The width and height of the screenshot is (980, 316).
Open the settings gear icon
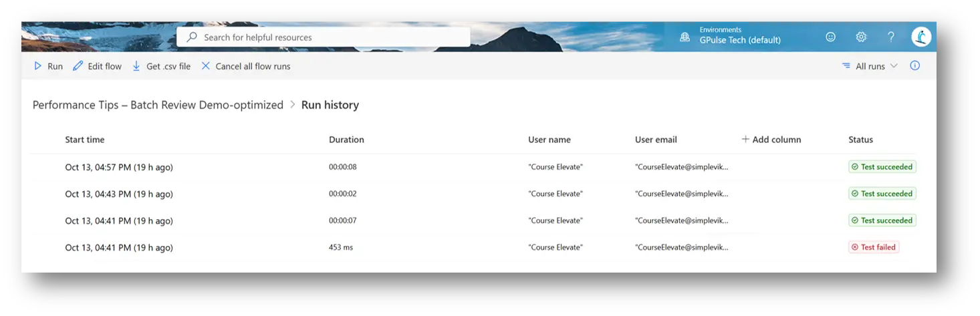861,37
